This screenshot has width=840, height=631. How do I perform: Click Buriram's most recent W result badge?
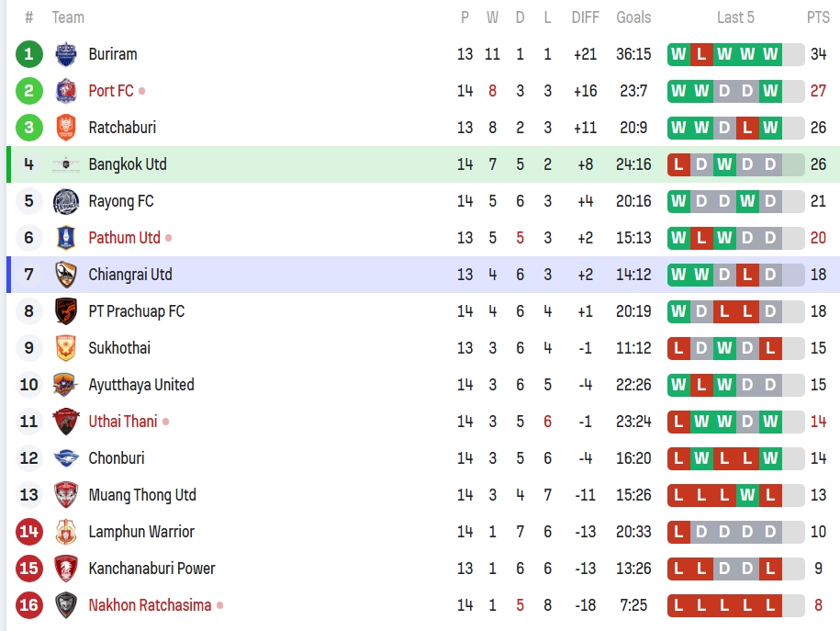pyautogui.click(x=770, y=54)
